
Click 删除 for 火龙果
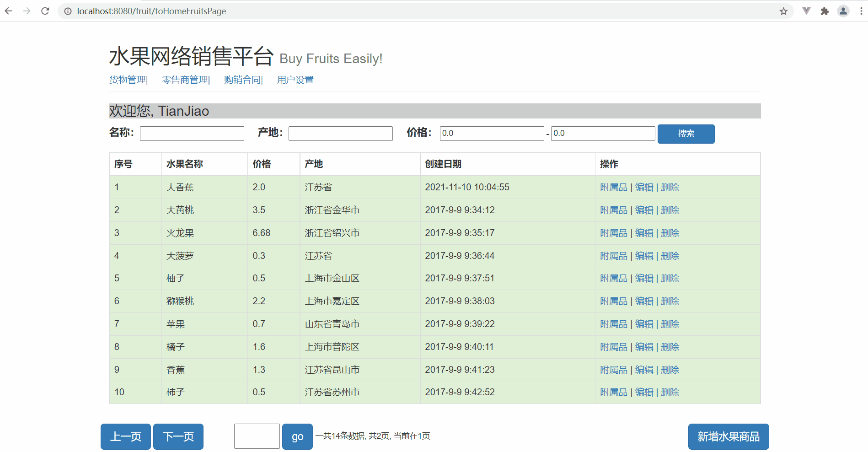click(x=670, y=233)
